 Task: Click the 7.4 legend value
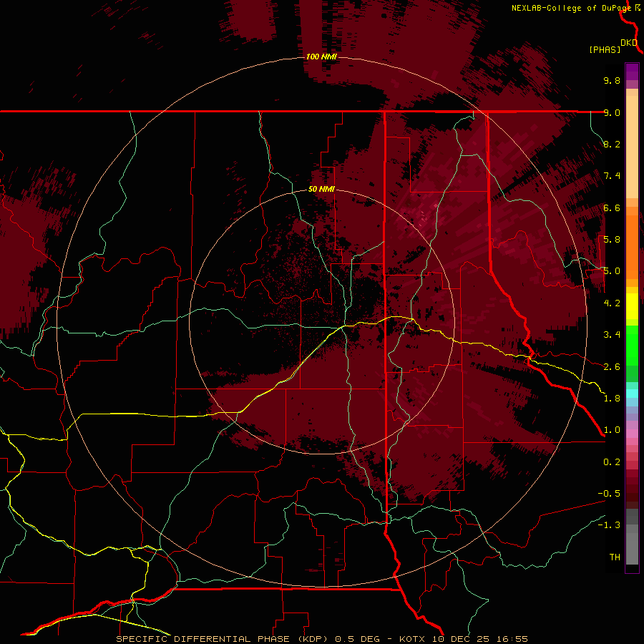tap(612, 176)
